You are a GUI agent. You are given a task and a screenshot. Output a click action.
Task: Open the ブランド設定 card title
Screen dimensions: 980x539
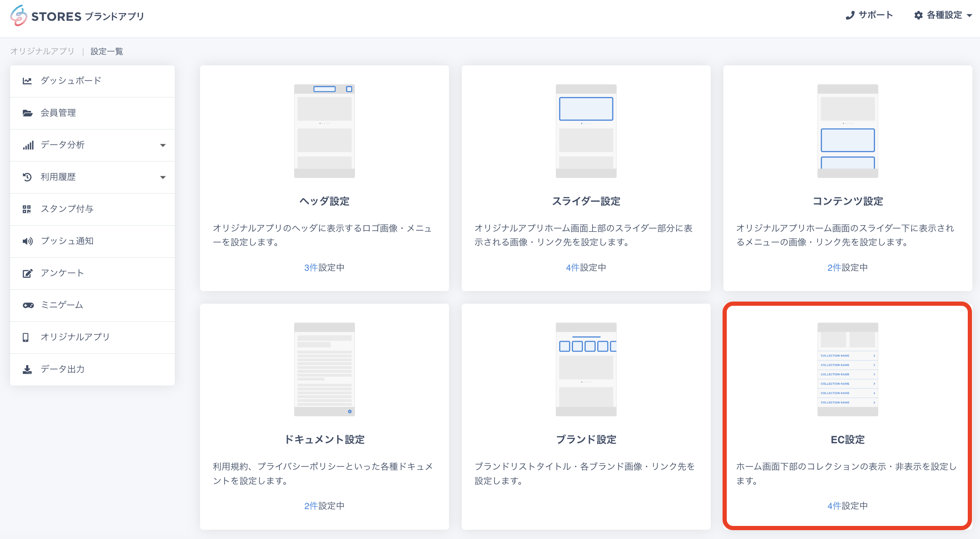586,439
